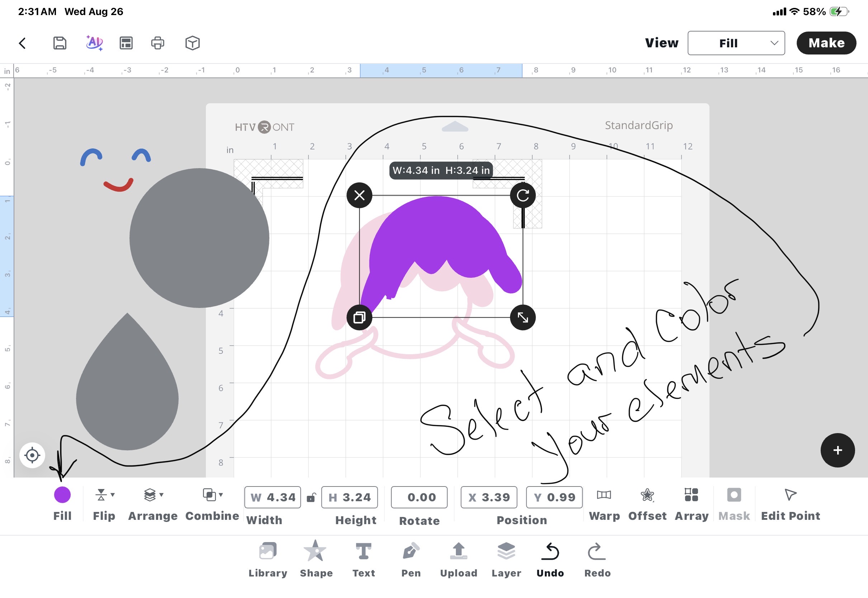Open the purple Fill color swatch
Image resolution: width=868 pixels, height=598 pixels.
click(x=62, y=495)
